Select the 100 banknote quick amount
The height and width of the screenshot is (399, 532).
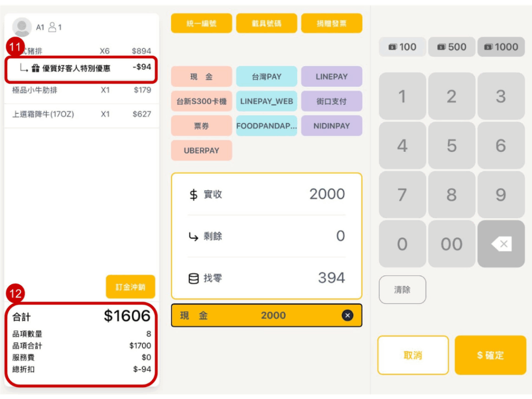pyautogui.click(x=402, y=47)
